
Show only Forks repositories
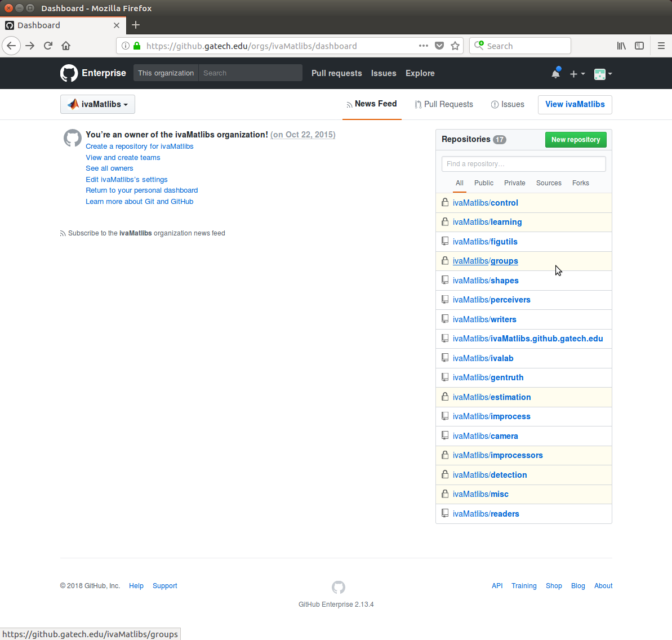tap(580, 183)
